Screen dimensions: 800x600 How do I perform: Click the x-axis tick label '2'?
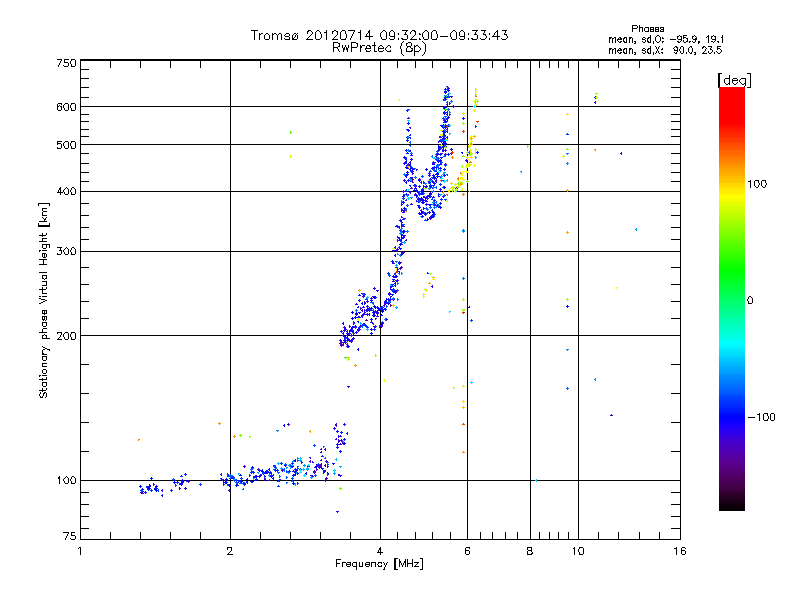[x=230, y=551]
